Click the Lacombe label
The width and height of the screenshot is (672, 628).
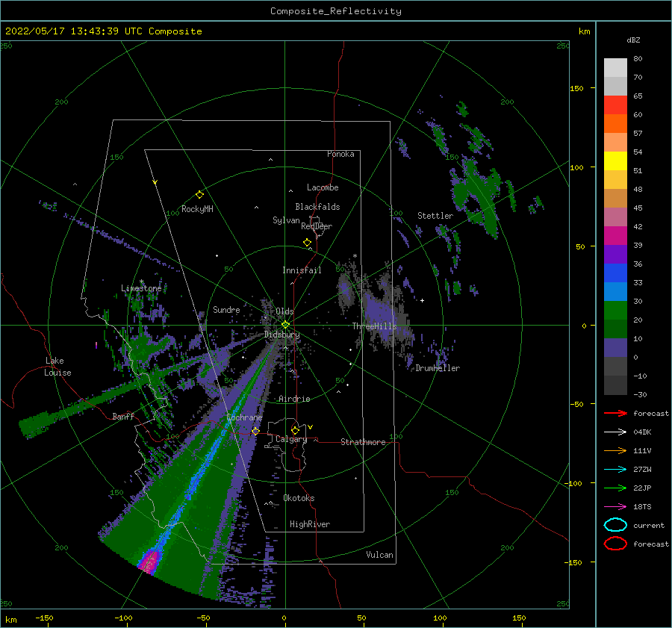[323, 187]
